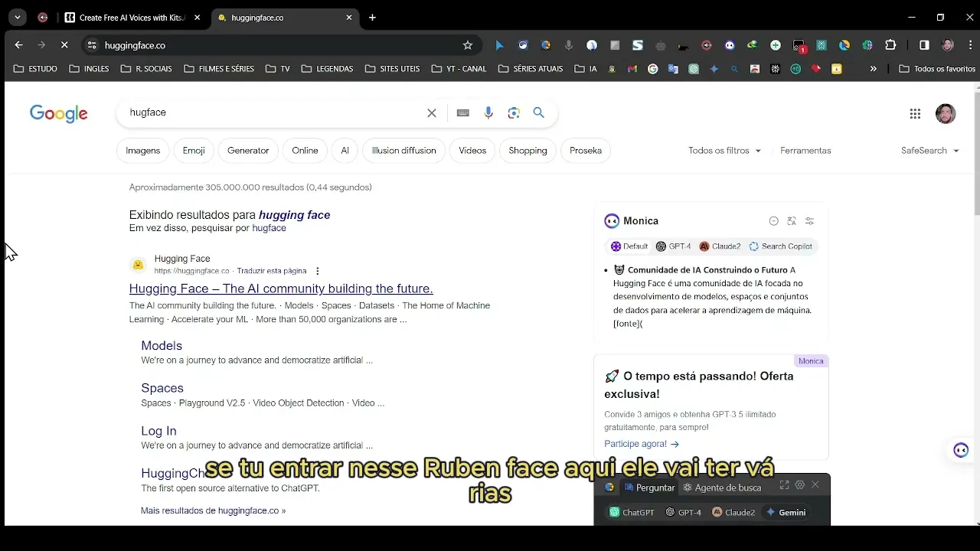Open the Spaces sitelink
This screenshot has height=551, width=980.
point(162,388)
